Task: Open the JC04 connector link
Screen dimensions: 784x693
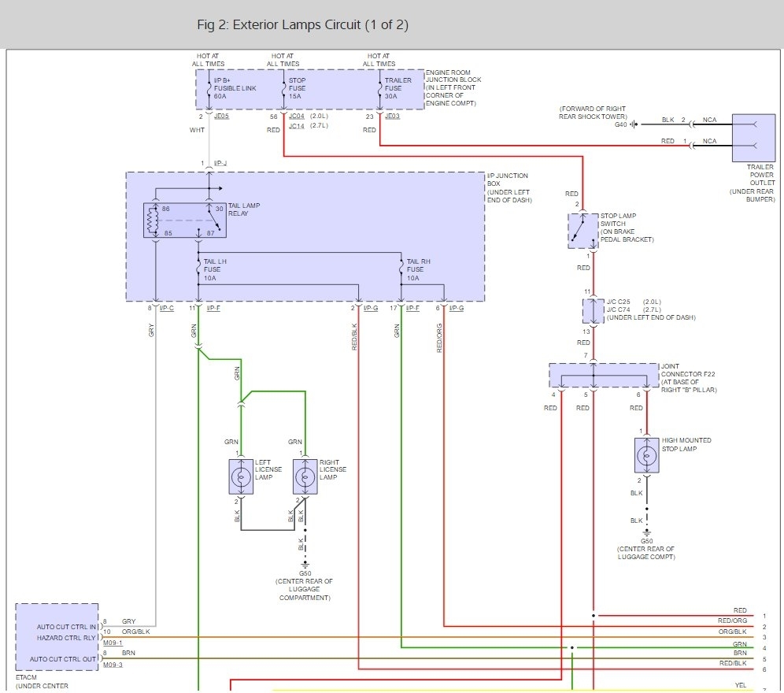Action: [297, 116]
